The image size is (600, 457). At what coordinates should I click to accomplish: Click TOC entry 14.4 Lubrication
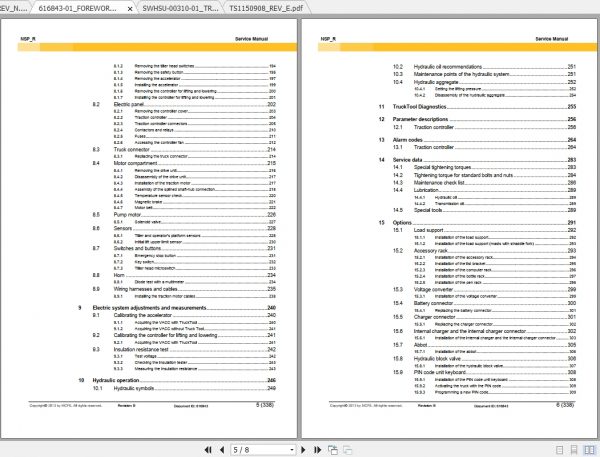484,190
